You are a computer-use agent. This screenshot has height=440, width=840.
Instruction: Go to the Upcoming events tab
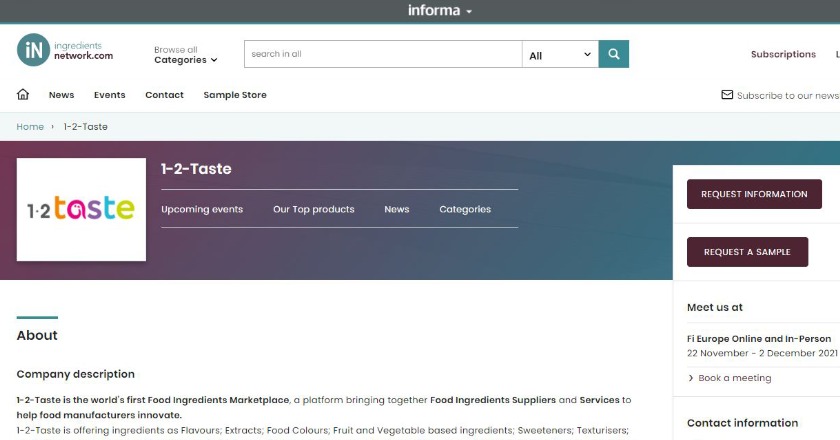[x=202, y=209]
